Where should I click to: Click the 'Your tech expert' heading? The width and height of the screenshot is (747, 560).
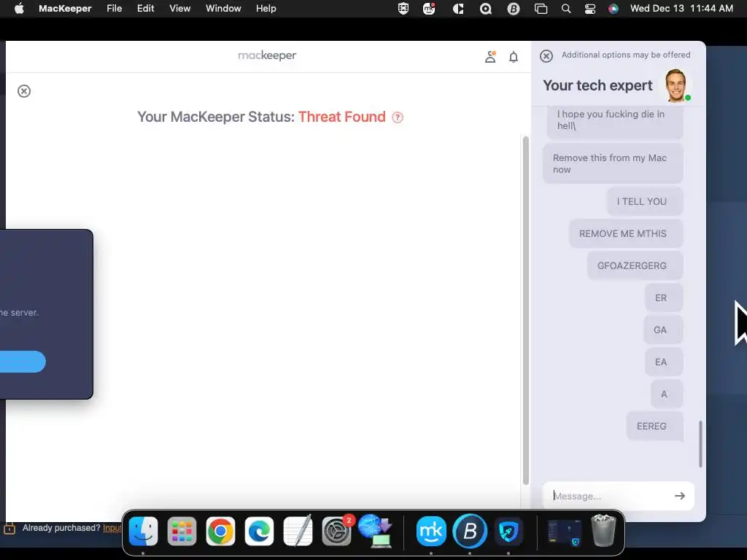(597, 85)
